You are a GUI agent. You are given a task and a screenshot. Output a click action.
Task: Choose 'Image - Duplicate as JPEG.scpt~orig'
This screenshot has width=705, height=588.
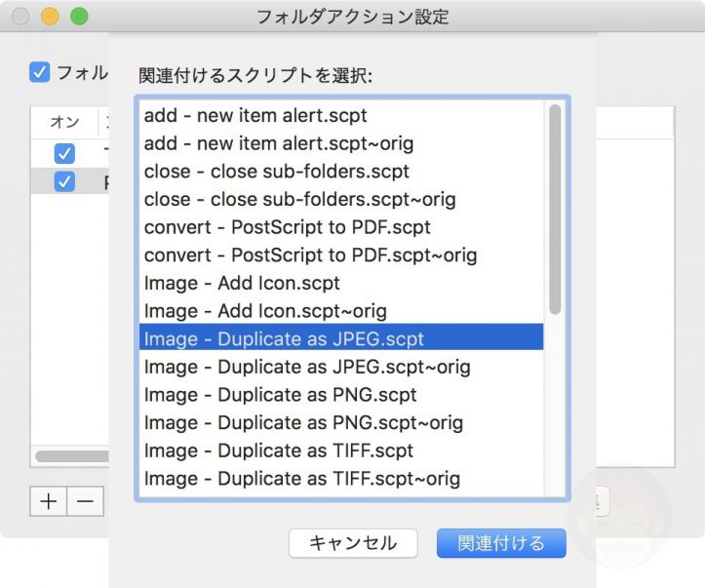[x=341, y=367]
